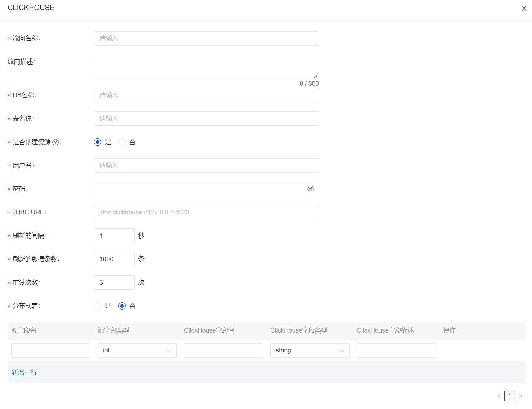Click the ClickHouse字段名 input cell
Viewport: 532px width, 409px height.
tap(223, 350)
